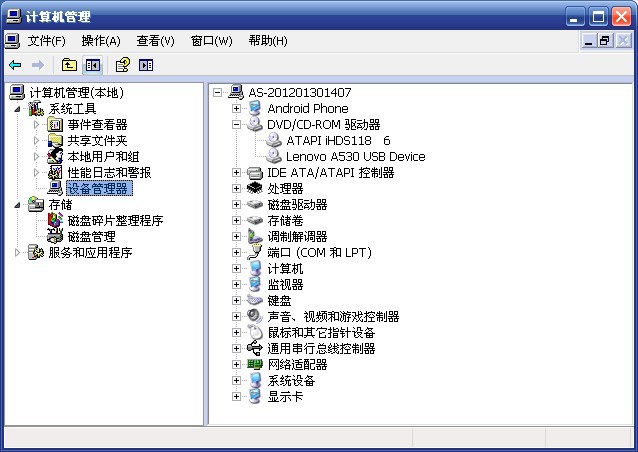Image resolution: width=638 pixels, height=452 pixels.
Task: Click the 监视器 monitor icon
Action: click(255, 284)
